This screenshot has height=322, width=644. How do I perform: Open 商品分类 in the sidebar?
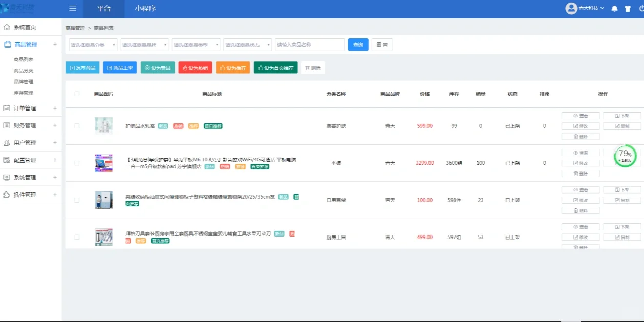tap(24, 71)
